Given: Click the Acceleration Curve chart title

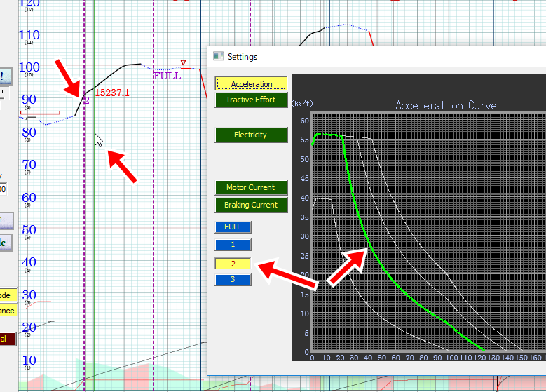Looking at the screenshot, I should (446, 105).
